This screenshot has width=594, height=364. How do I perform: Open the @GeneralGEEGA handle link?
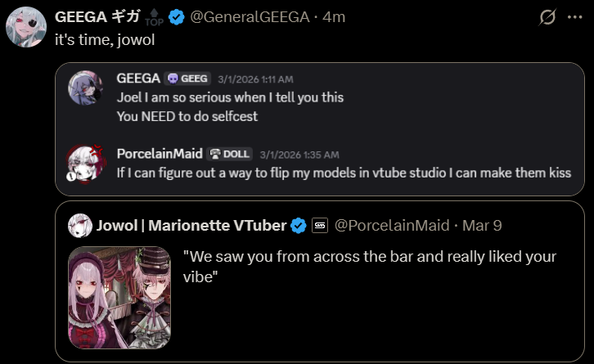point(250,17)
